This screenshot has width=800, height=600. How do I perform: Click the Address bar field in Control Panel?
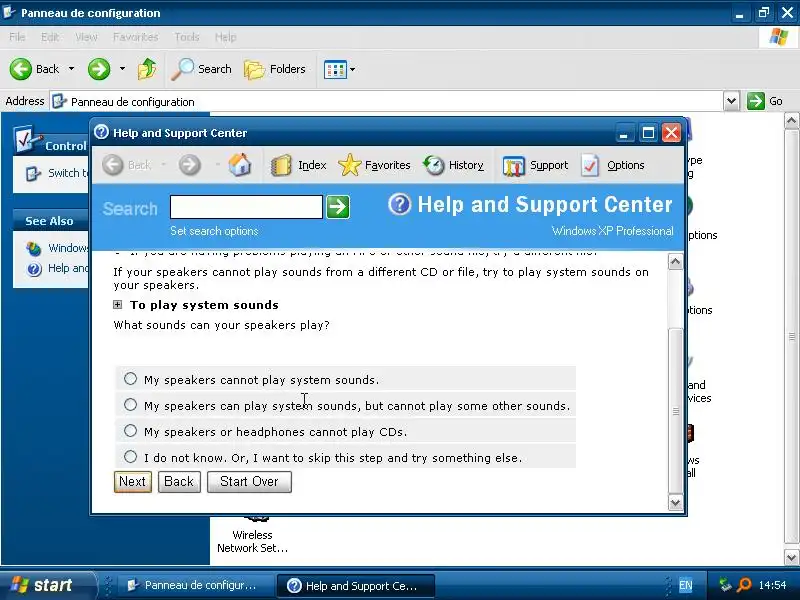click(386, 101)
